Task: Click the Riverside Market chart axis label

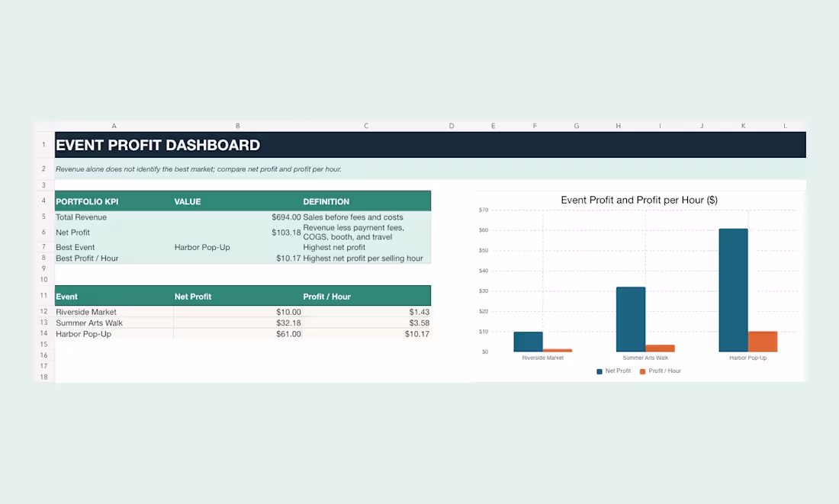Action: coord(542,358)
